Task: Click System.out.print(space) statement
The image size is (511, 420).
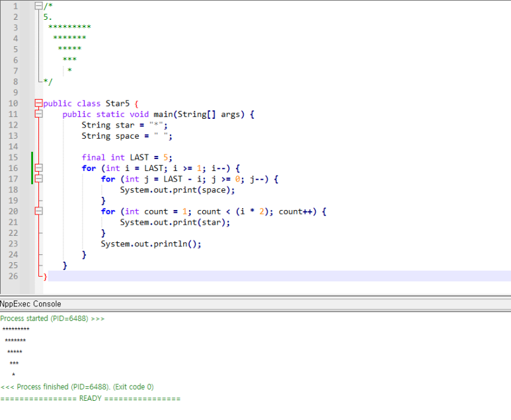Action: (x=177, y=190)
